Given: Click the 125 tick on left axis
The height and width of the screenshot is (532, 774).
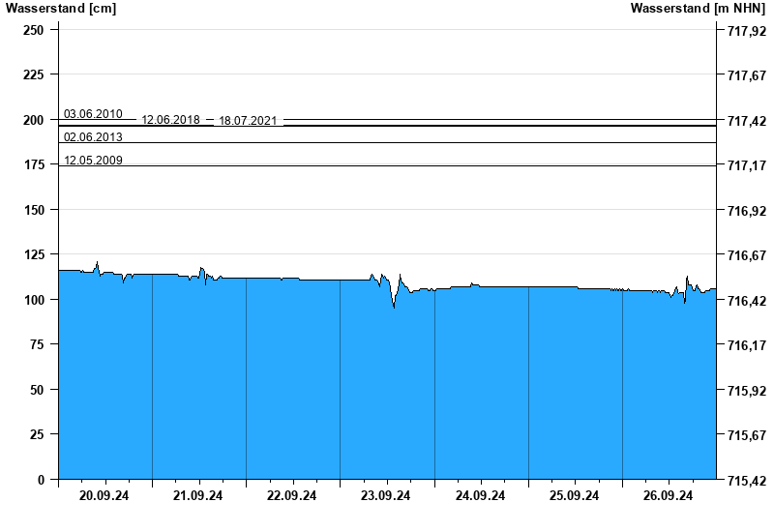Looking at the screenshot, I should click(x=34, y=254).
